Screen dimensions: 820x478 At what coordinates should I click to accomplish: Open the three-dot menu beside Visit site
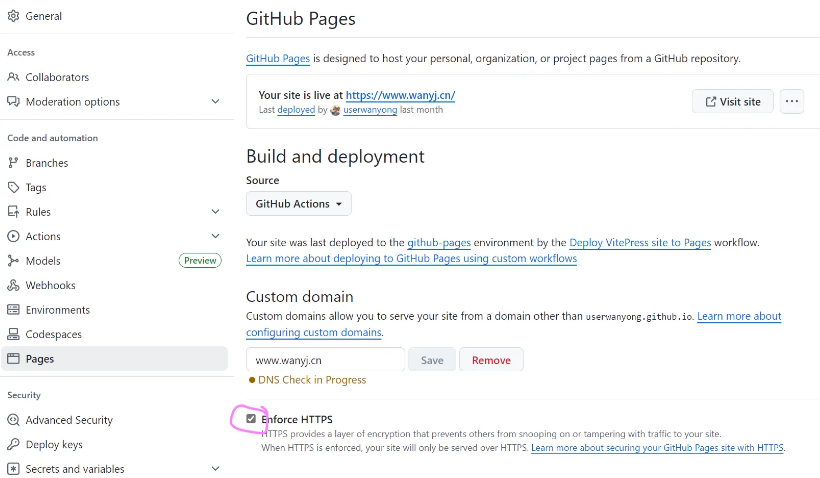coord(792,101)
